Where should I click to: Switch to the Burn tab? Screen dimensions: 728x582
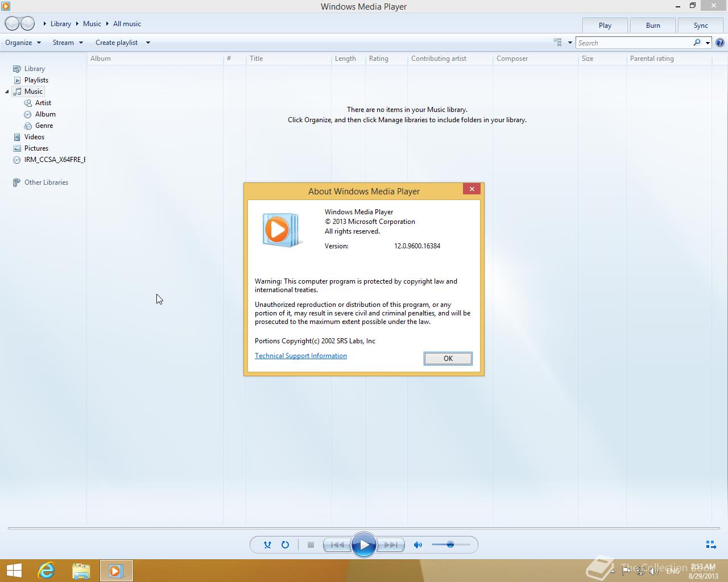pyautogui.click(x=653, y=26)
